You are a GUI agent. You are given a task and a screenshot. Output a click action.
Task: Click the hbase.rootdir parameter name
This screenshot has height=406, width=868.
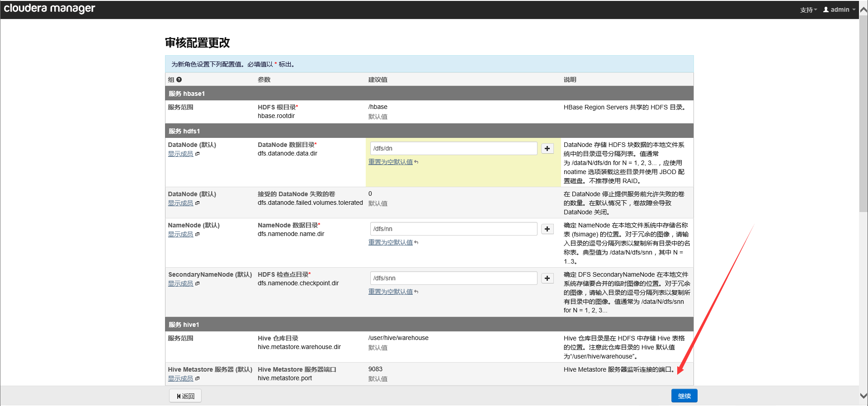pos(276,116)
